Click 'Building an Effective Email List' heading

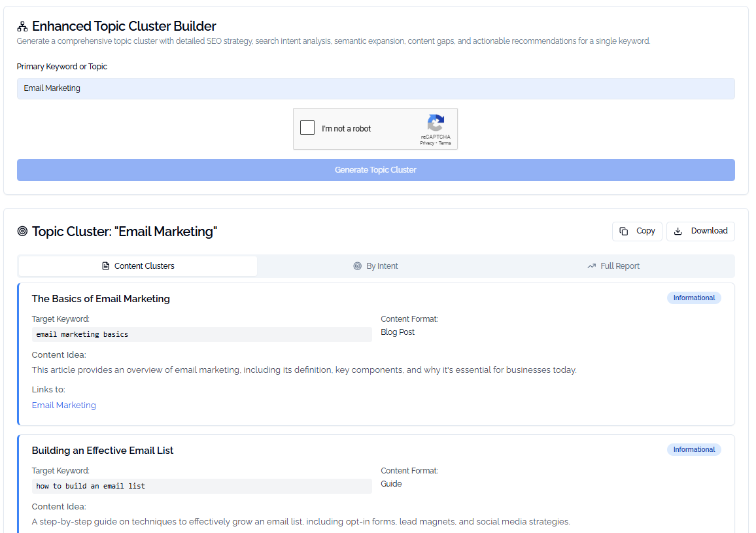(103, 451)
